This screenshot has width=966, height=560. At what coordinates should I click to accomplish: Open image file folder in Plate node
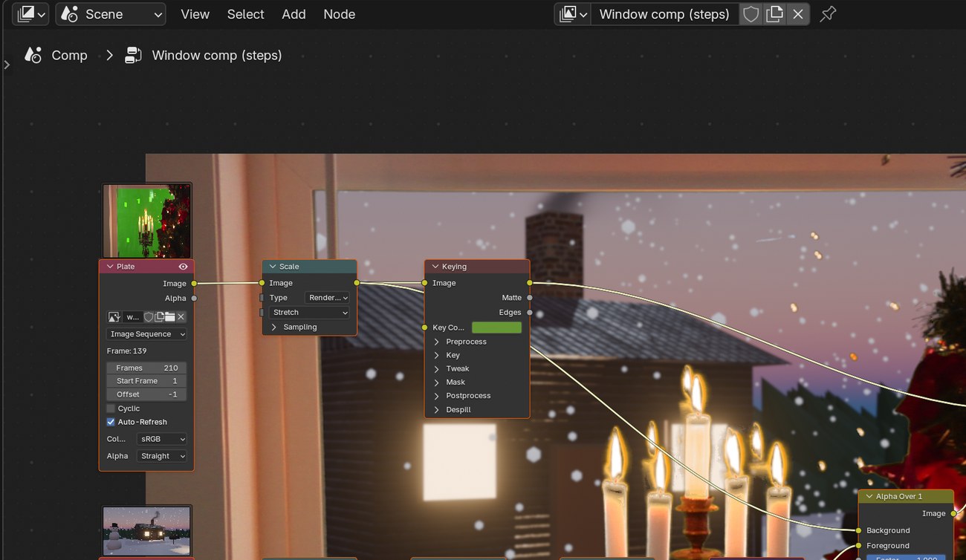[x=170, y=317]
